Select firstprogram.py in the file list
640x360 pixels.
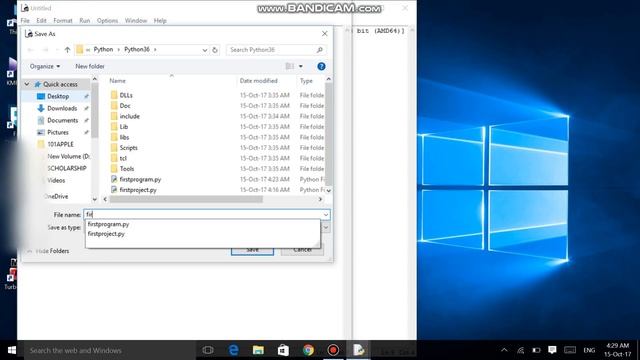(140, 179)
